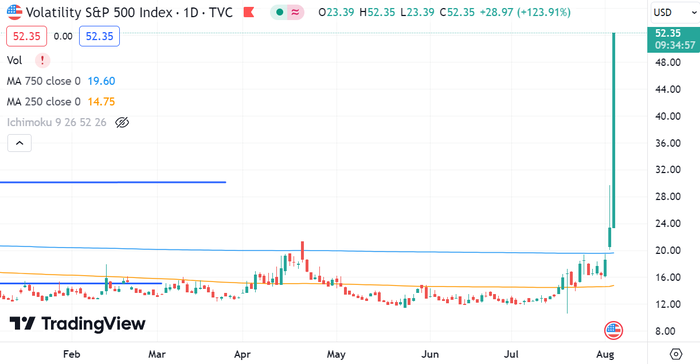The width and height of the screenshot is (700, 364).
Task: Open the USD currency dropdown
Action: 675,13
